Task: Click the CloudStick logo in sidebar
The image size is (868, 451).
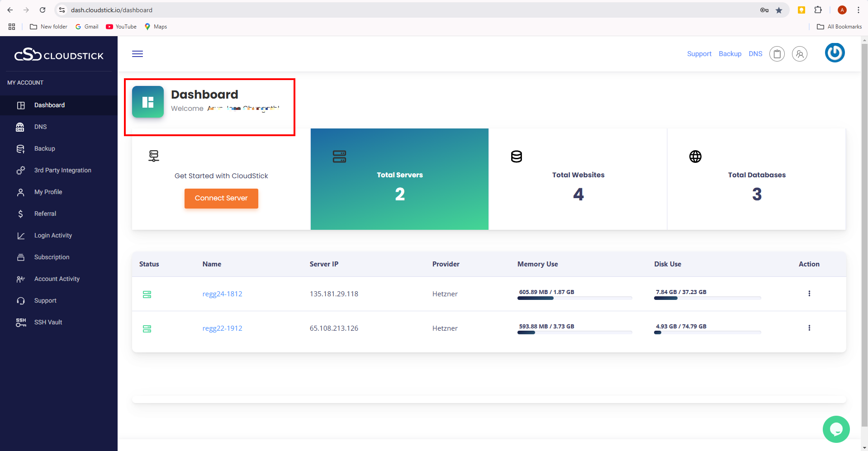Action: pyautogui.click(x=59, y=55)
